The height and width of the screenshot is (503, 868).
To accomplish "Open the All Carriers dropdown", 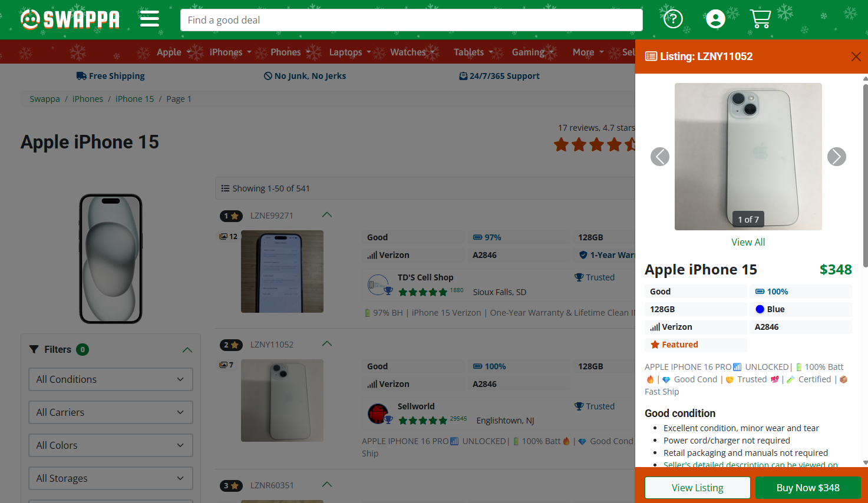I will (x=111, y=412).
